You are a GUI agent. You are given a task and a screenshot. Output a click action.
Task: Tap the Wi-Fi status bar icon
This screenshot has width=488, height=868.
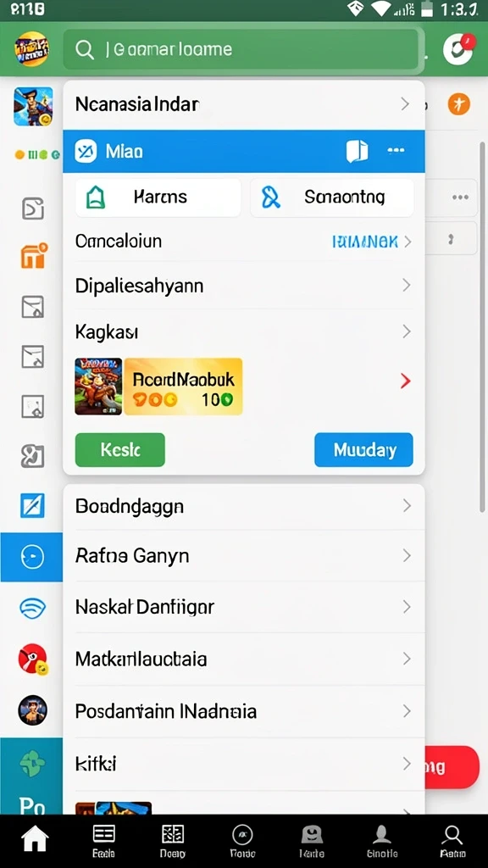(x=380, y=8)
